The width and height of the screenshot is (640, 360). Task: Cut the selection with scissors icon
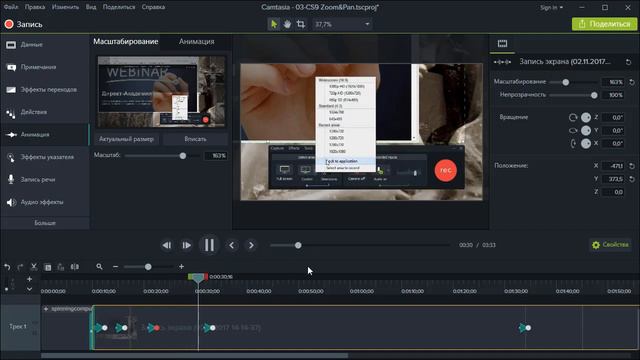click(34, 267)
